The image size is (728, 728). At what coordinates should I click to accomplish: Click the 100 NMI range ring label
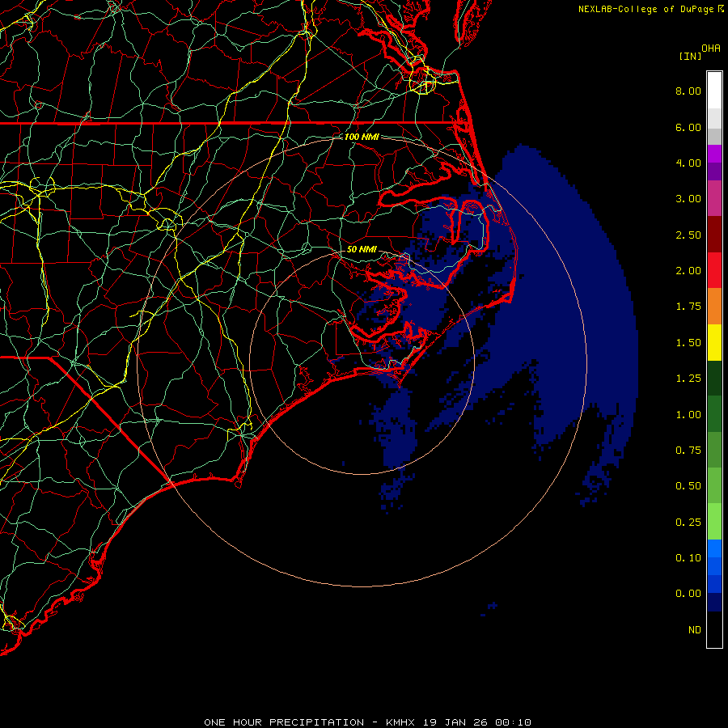362,137
